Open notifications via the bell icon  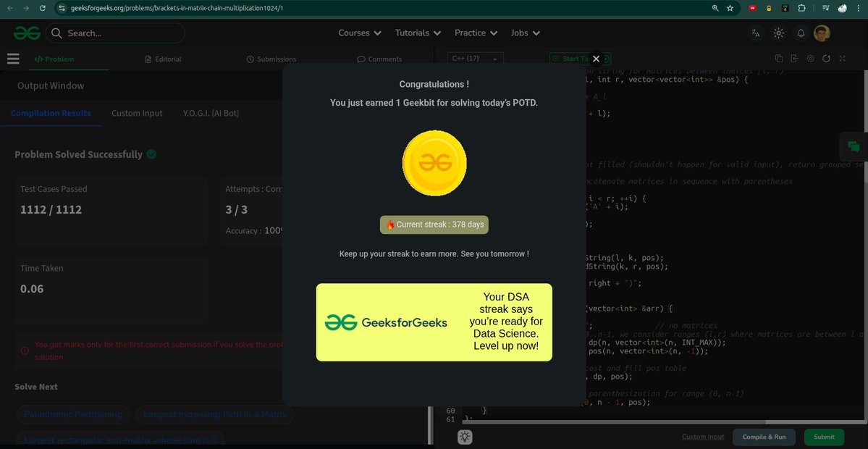801,33
